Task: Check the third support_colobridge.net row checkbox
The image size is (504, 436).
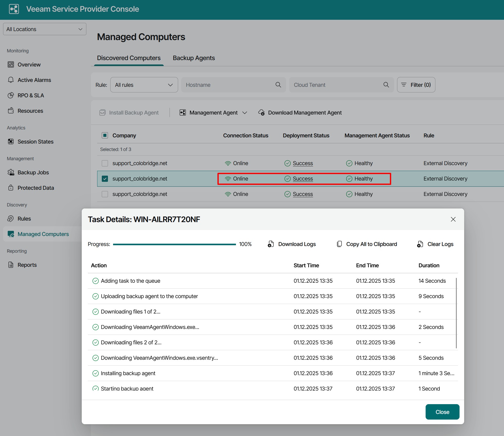Action: (x=105, y=194)
